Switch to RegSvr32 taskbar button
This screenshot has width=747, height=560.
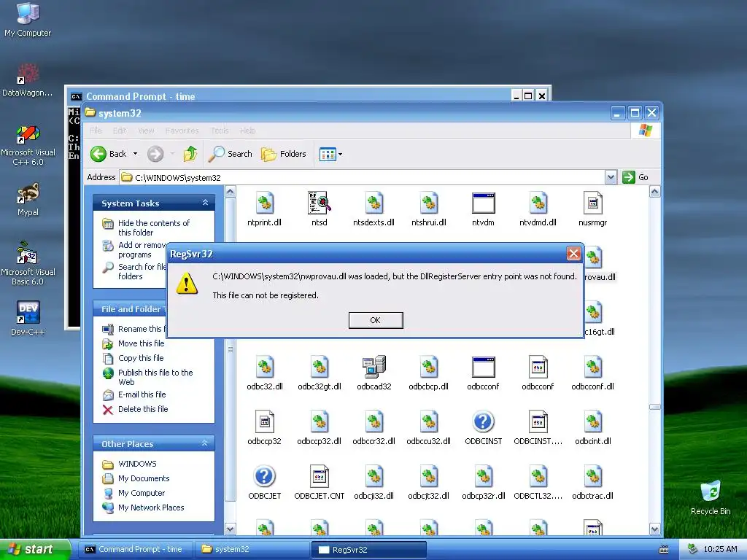tap(368, 550)
